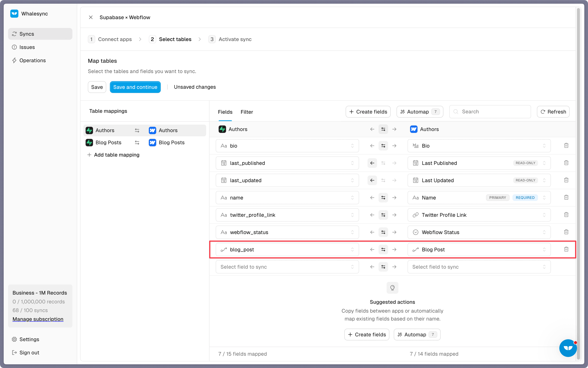588x368 pixels.
Task: Open the empty Supabase 'Select field to sync' dropdown
Action: pos(287,267)
